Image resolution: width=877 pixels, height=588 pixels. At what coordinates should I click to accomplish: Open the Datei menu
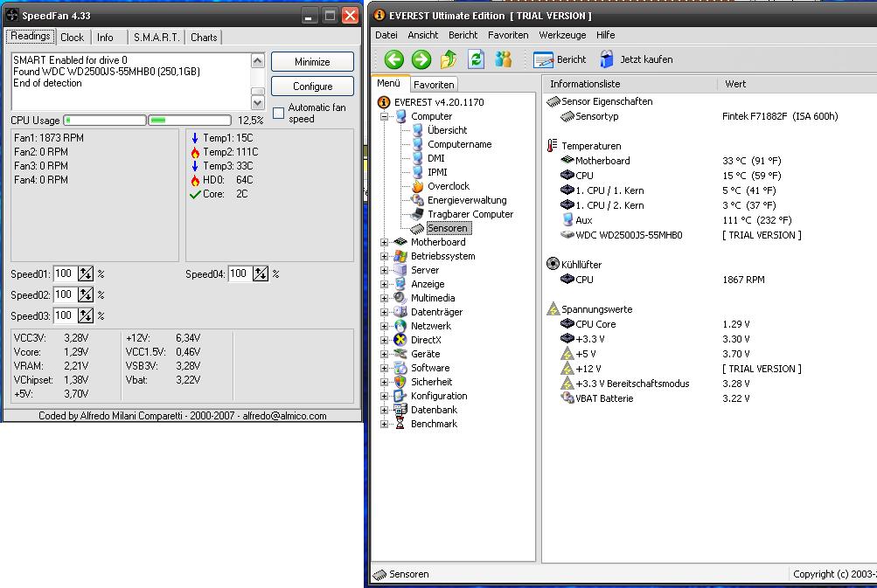386,35
